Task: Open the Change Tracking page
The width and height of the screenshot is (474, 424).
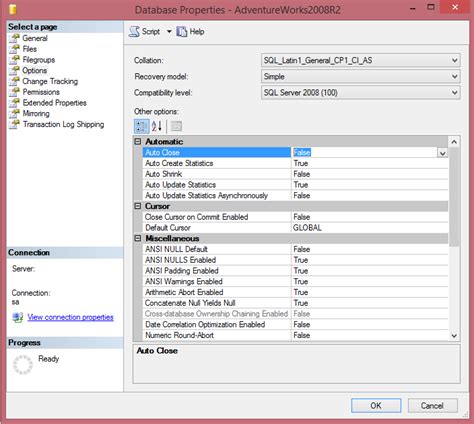Action: [50, 81]
